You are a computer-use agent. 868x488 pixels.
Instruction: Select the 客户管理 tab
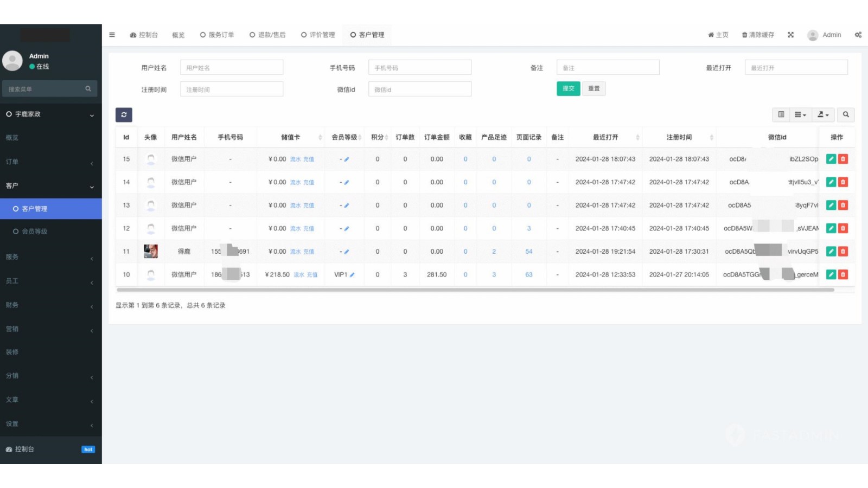367,35
